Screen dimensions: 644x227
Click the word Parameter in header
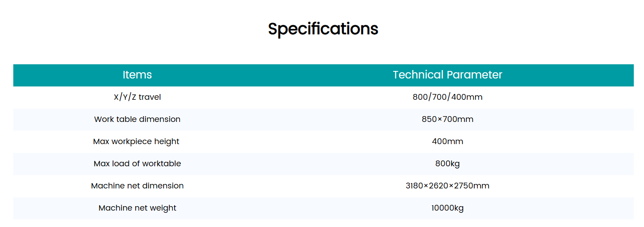474,75
